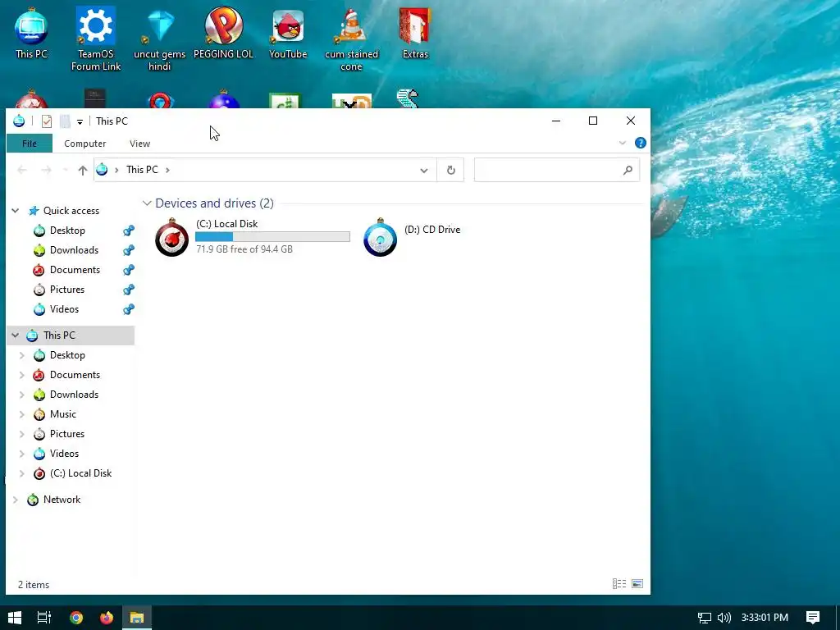Viewport: 840px width, 630px height.
Task: Select the uncut gems hindi desktop icon
Action: point(159,39)
